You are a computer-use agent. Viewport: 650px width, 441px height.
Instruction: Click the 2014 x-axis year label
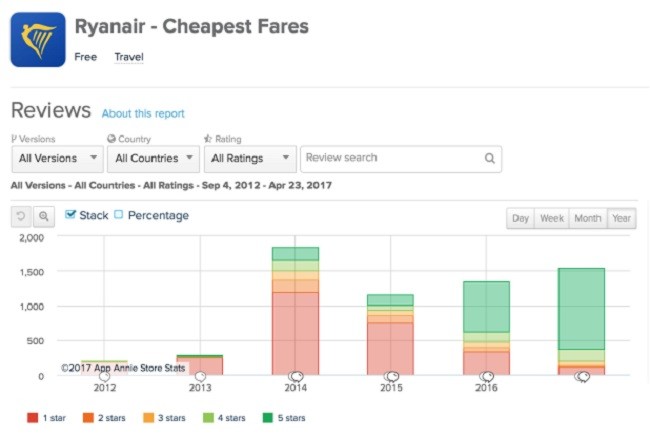296,388
